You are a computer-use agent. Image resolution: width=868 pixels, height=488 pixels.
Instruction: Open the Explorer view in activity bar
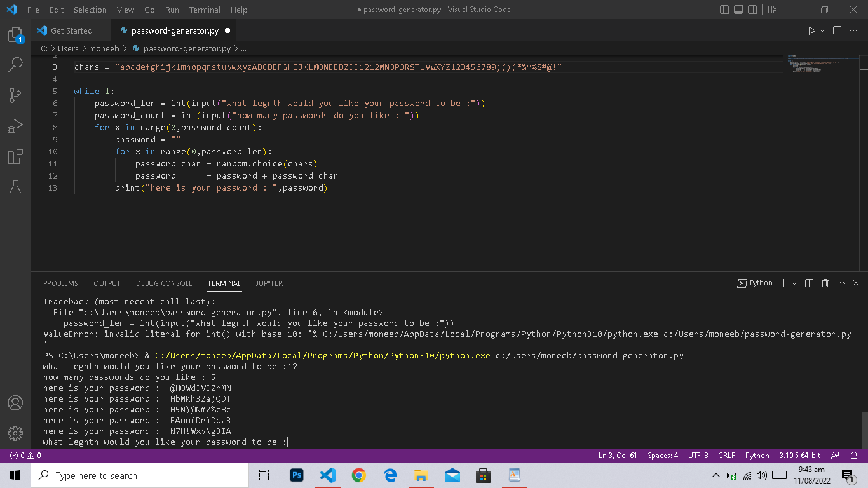[15, 35]
